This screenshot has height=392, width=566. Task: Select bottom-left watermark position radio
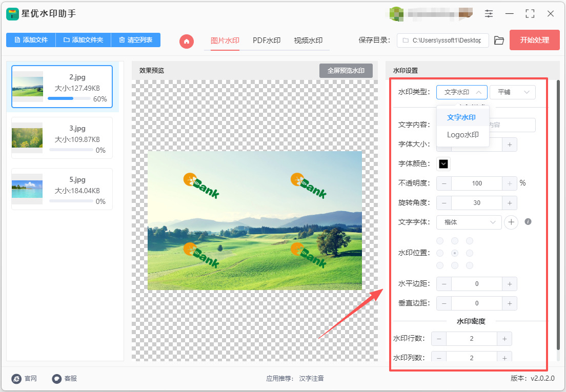tap(440, 265)
